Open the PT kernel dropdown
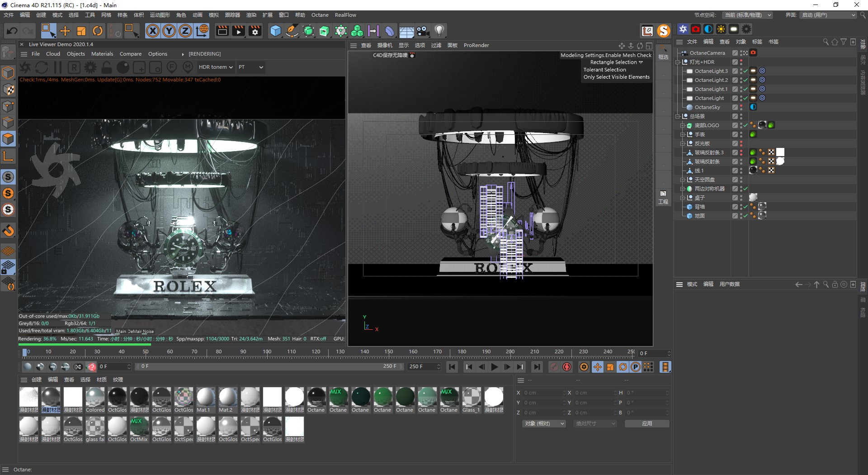The height and width of the screenshot is (475, 868). pyautogui.click(x=251, y=67)
